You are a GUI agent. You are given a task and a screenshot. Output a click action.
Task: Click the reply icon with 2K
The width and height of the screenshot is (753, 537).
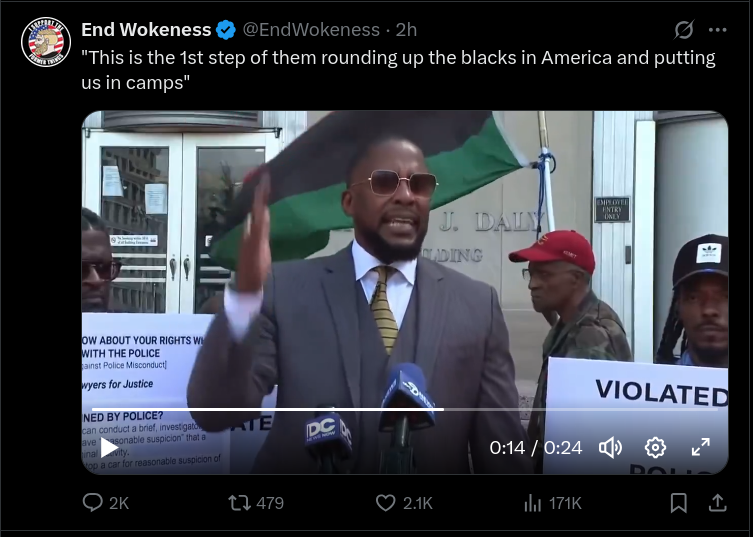pyautogui.click(x=106, y=503)
